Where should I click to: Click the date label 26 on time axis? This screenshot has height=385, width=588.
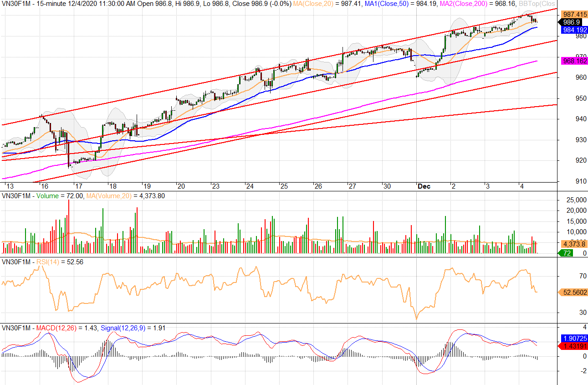tap(318, 186)
